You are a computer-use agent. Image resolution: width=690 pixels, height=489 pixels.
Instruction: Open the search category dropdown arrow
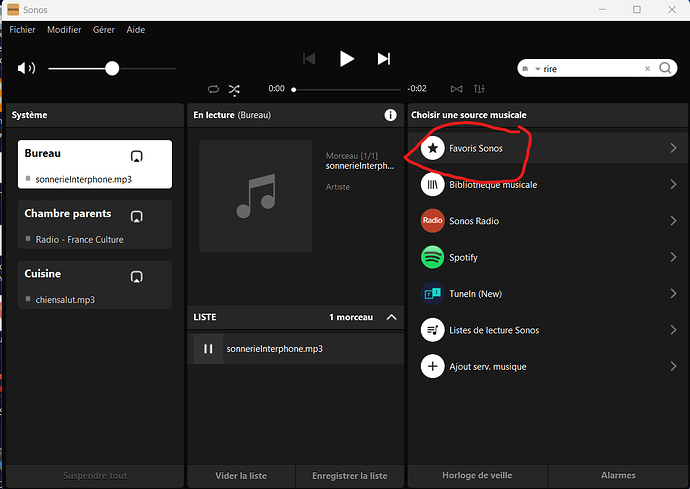click(x=538, y=69)
